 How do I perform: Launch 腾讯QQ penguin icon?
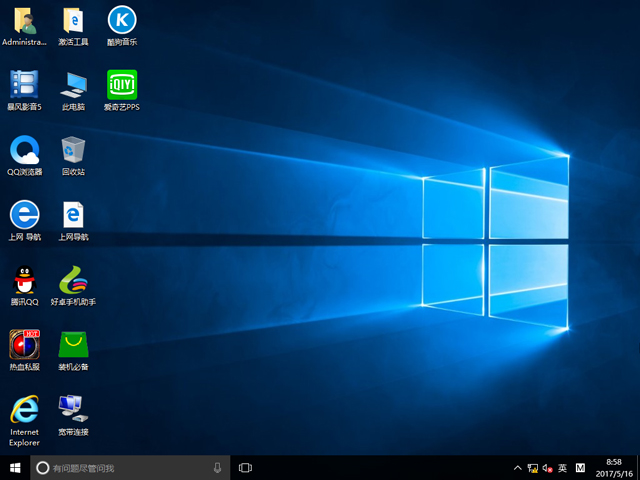[x=24, y=280]
